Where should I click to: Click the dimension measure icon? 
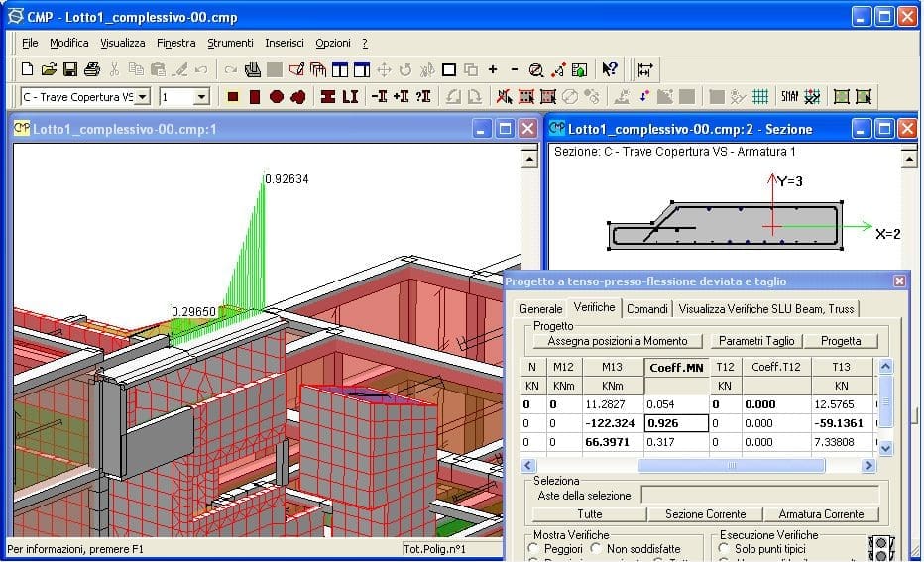coord(645,69)
